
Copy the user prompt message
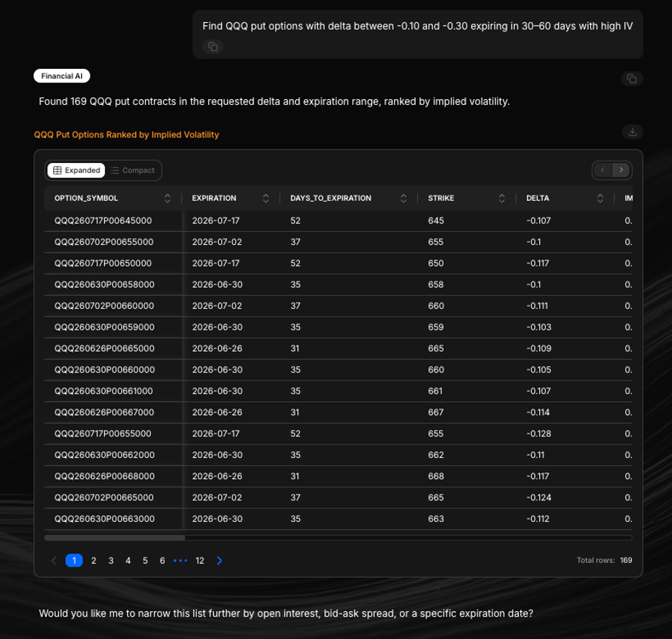point(213,46)
